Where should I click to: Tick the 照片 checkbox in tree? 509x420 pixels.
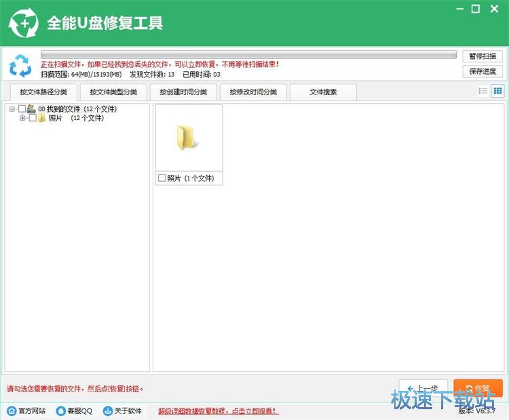point(33,118)
